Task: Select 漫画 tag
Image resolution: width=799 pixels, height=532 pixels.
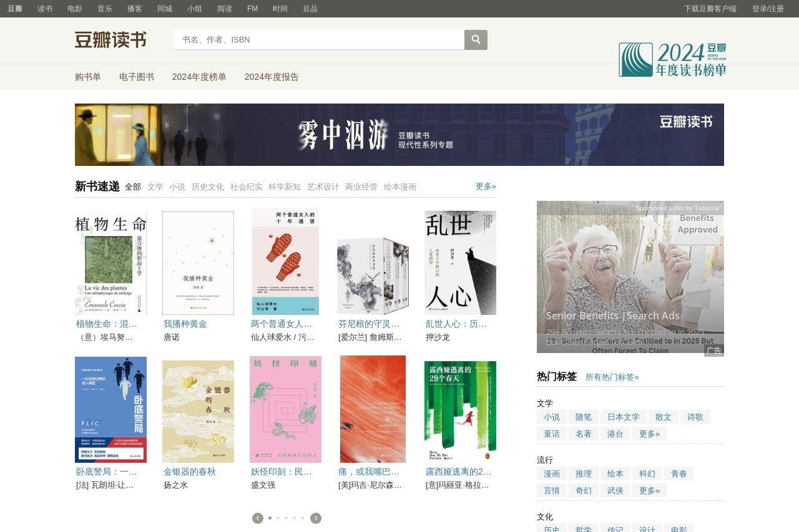Action: 552,473
